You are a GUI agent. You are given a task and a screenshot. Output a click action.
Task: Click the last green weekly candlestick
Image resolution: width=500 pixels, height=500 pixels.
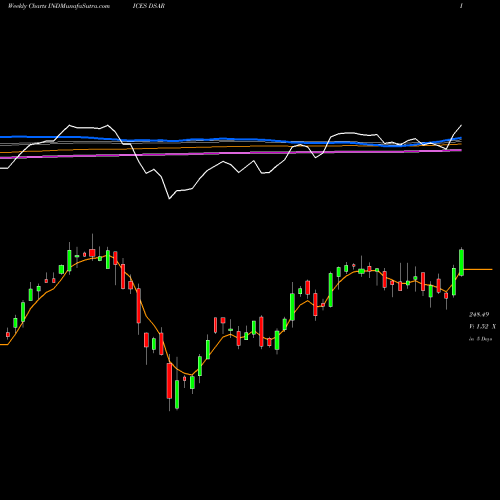(462, 262)
